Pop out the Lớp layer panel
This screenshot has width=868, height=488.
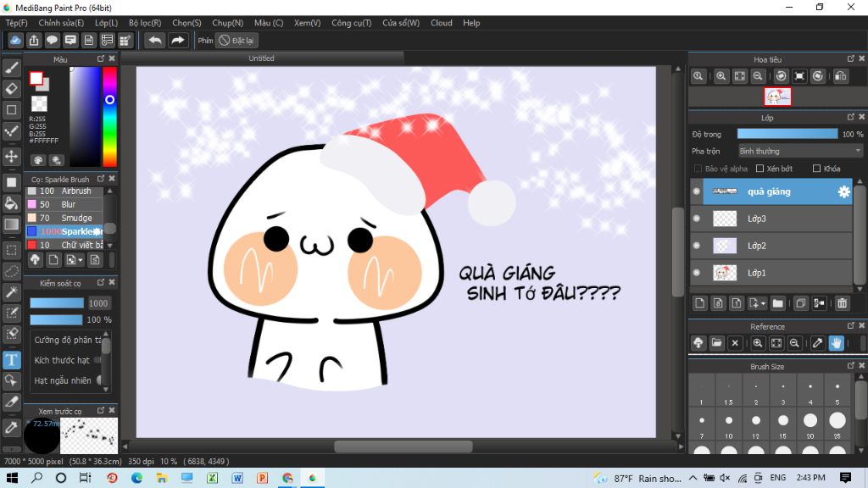coord(851,117)
